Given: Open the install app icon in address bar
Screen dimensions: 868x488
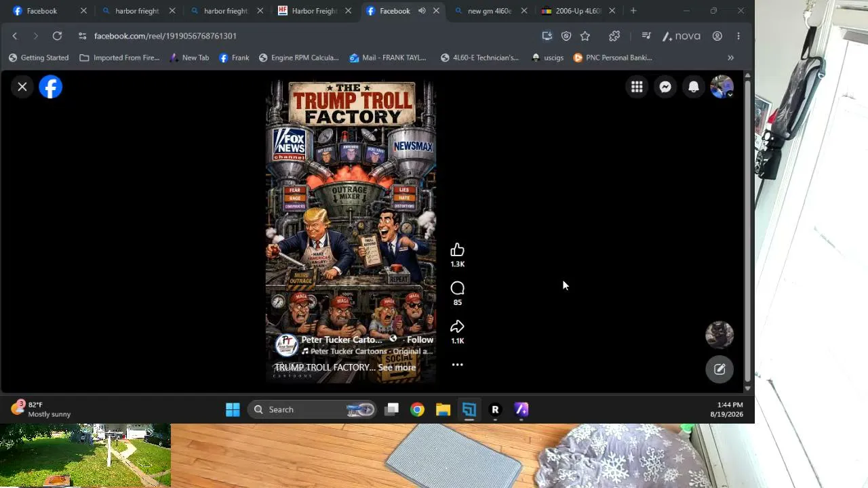Looking at the screenshot, I should click(x=547, y=36).
